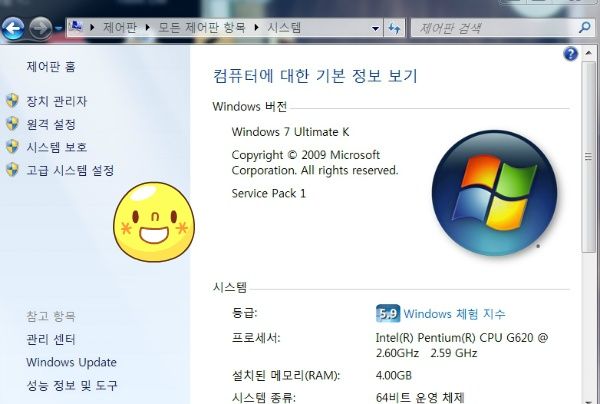Open the address bar history dropdown

pos(375,28)
